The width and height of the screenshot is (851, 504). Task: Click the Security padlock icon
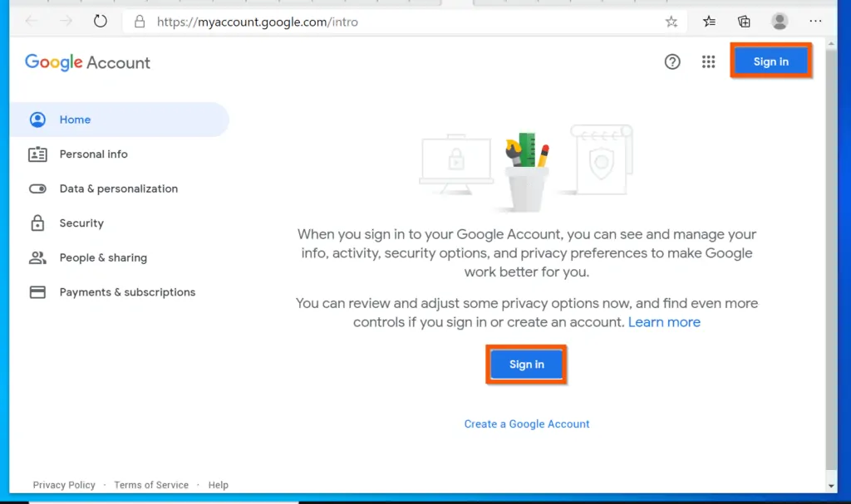click(x=37, y=223)
